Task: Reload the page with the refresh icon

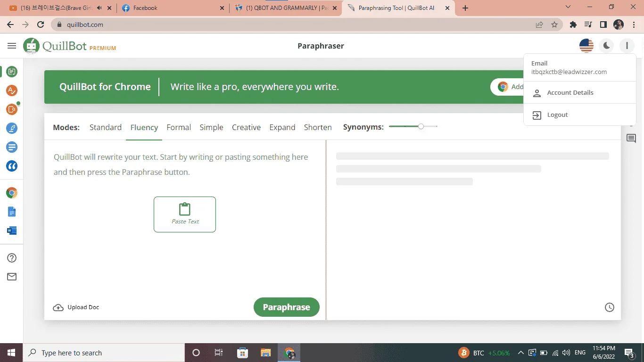Action: tap(41, 25)
